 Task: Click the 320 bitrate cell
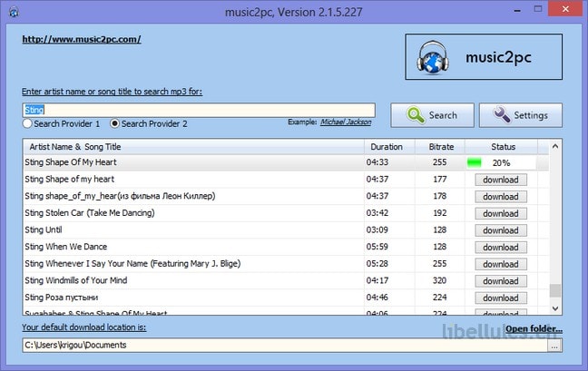coord(439,280)
